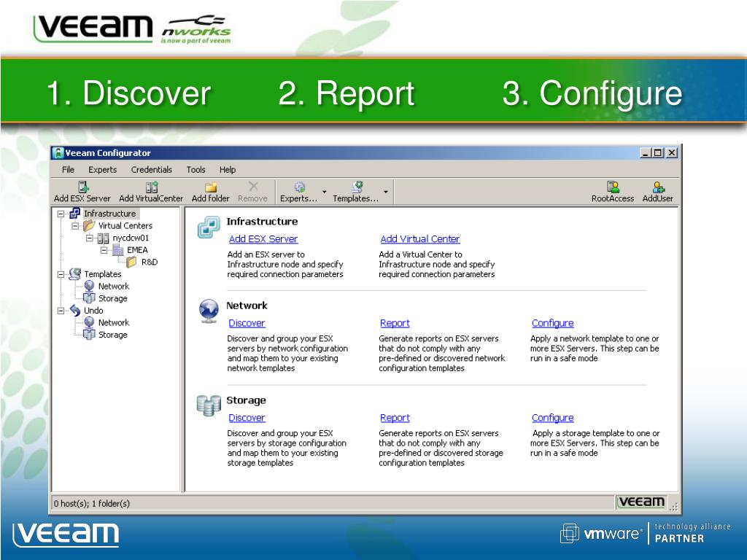Open the Tools menu

196,169
